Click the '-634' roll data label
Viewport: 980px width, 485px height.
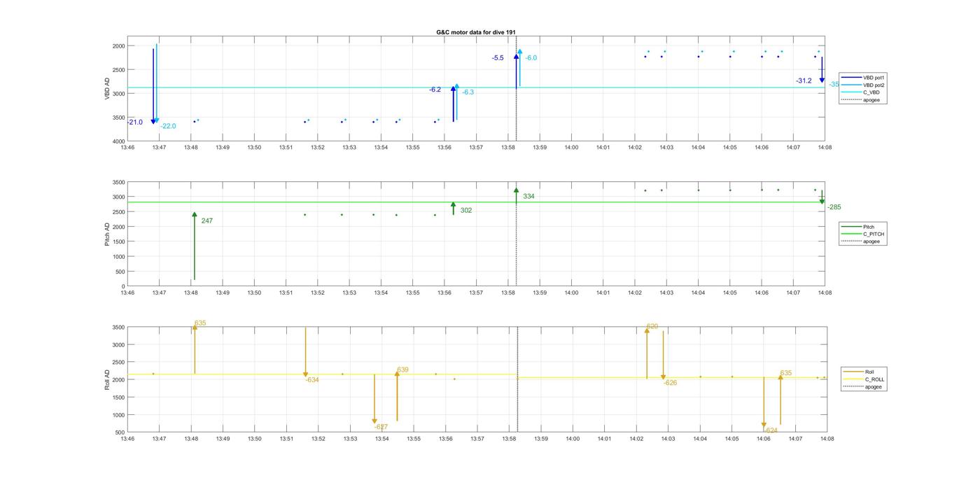pyautogui.click(x=312, y=380)
